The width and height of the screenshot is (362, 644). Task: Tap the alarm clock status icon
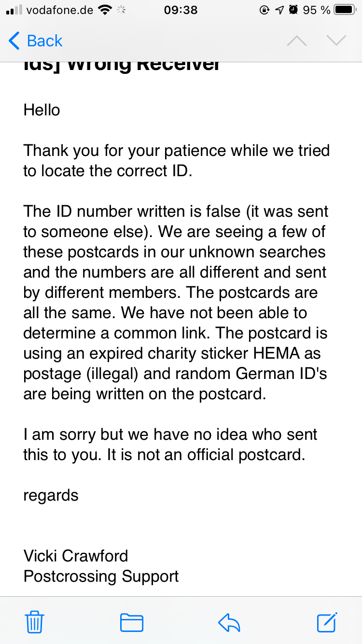coord(293,10)
